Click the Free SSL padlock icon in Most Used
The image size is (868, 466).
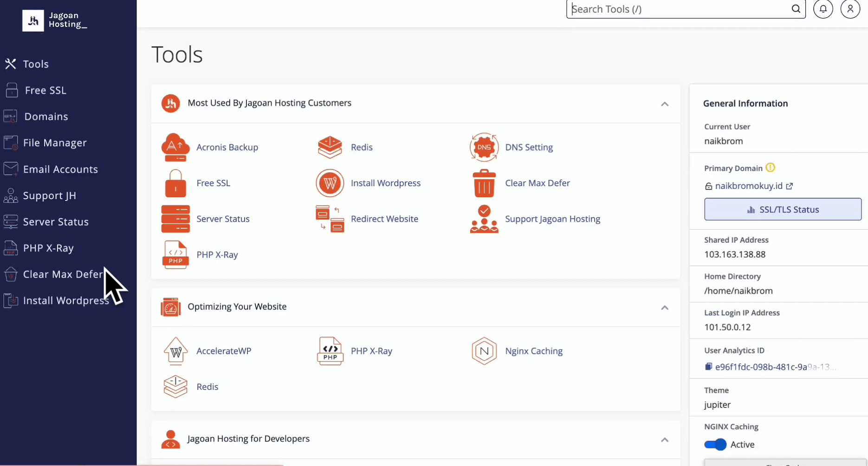click(x=175, y=183)
